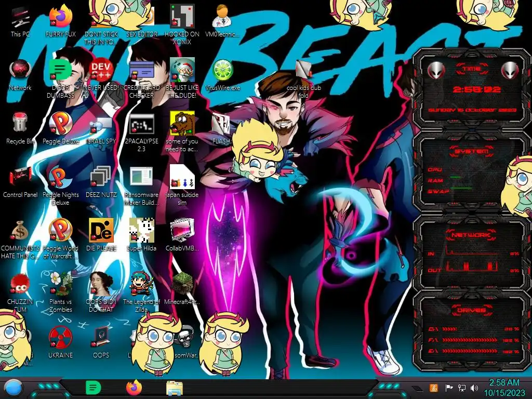Click the SYSTEM widget header
This screenshot has height=399, width=532.
click(x=472, y=151)
